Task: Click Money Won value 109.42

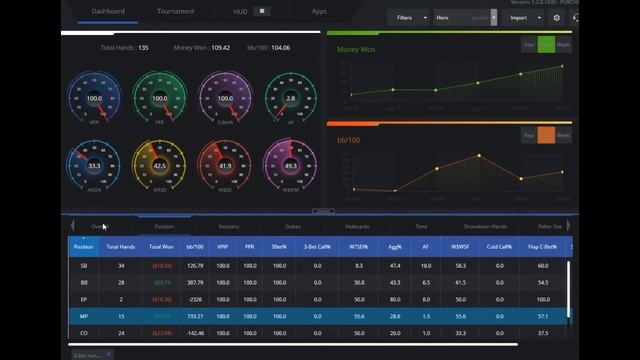Action: point(220,48)
